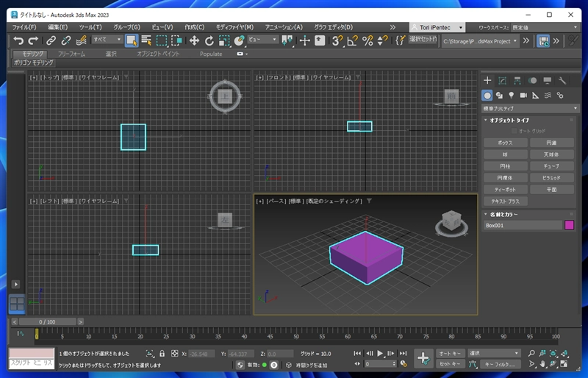Image resolution: width=588 pixels, height=378 pixels.
Task: Select Cameras category icon
Action: (x=523, y=96)
